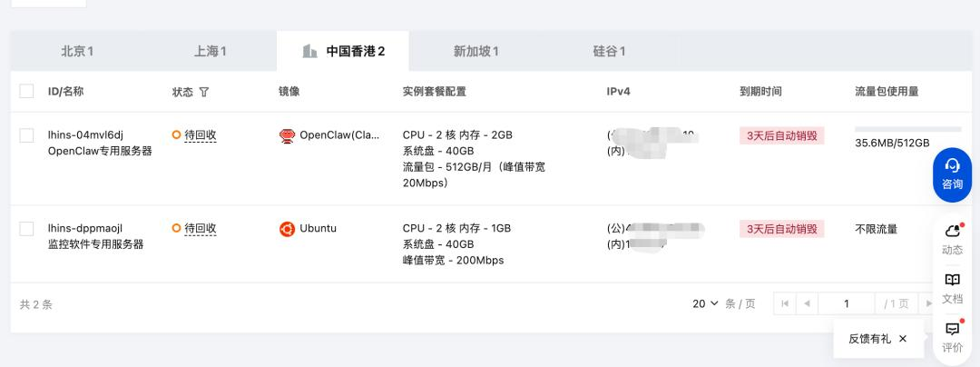Go to first page arrow icon
The height and width of the screenshot is (367, 980).
(784, 303)
